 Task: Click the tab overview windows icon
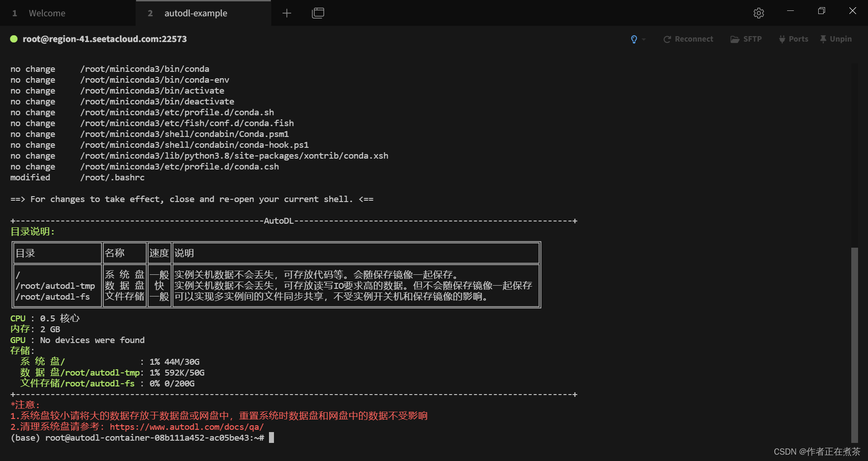point(318,13)
